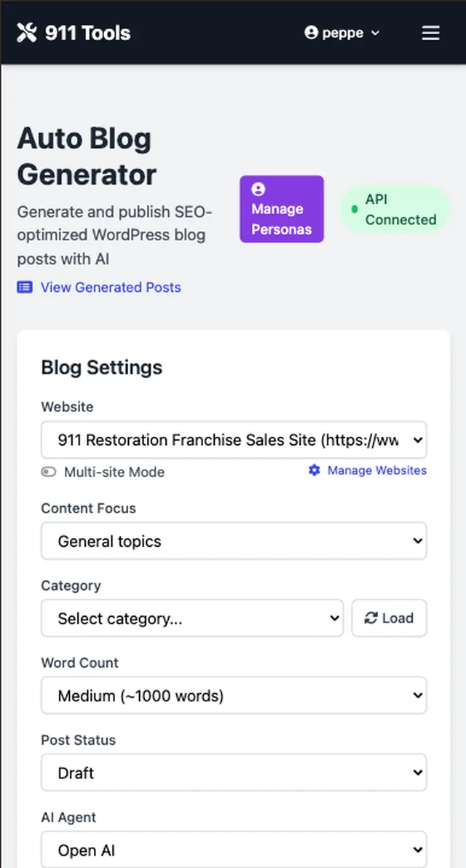This screenshot has height=868, width=466.
Task: Click the list icon beside View Generated Posts
Action: (x=24, y=288)
